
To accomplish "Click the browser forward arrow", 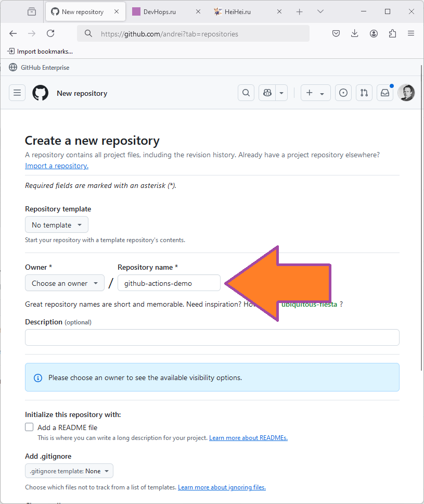I will click(32, 33).
